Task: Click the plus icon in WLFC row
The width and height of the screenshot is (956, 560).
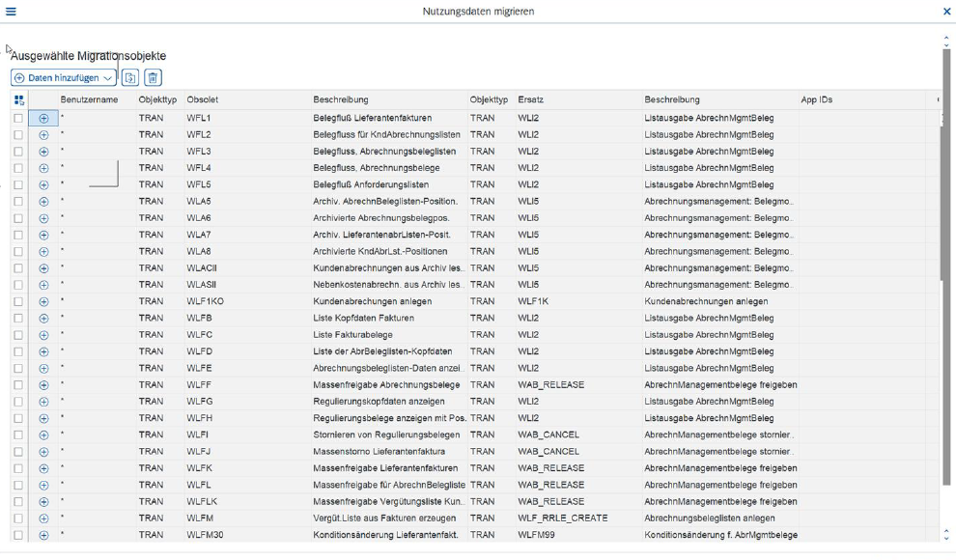Action: point(43,335)
